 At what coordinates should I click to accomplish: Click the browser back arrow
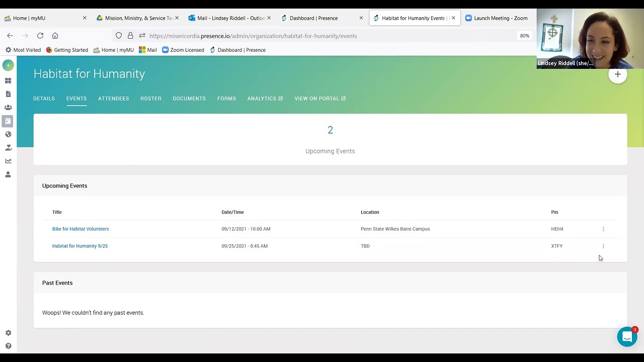tap(10, 36)
